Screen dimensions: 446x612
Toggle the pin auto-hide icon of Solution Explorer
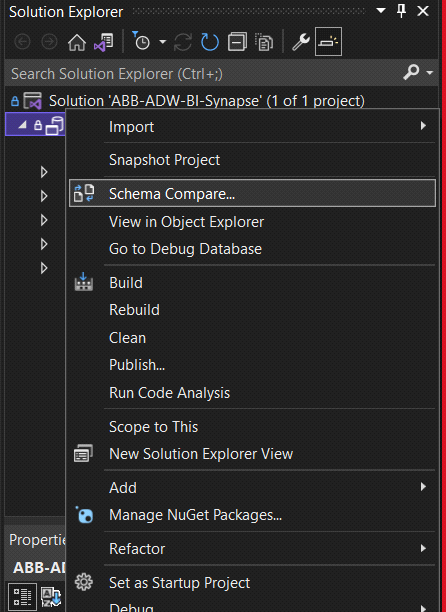[402, 11]
